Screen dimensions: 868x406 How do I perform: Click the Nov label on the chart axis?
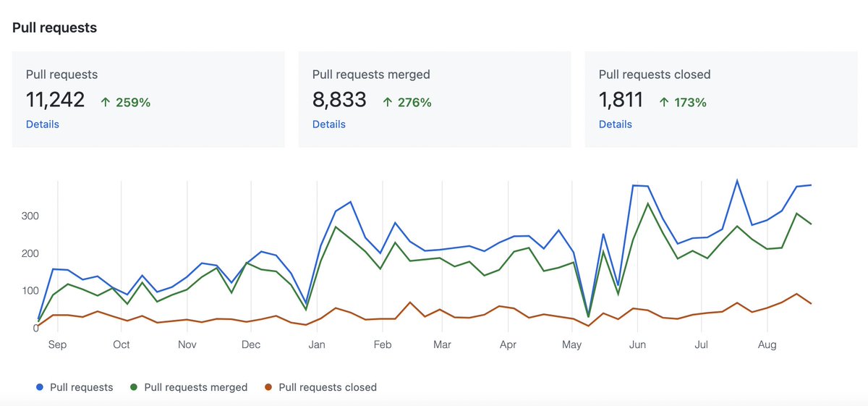(x=187, y=344)
